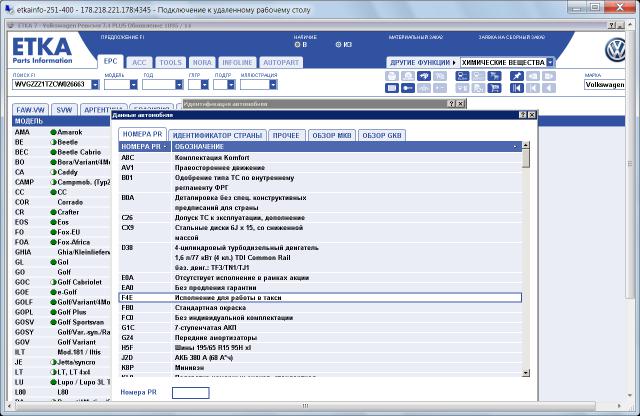Click the blue key icon
Image resolution: width=640 pixels, height=416 pixels.
(408, 88)
